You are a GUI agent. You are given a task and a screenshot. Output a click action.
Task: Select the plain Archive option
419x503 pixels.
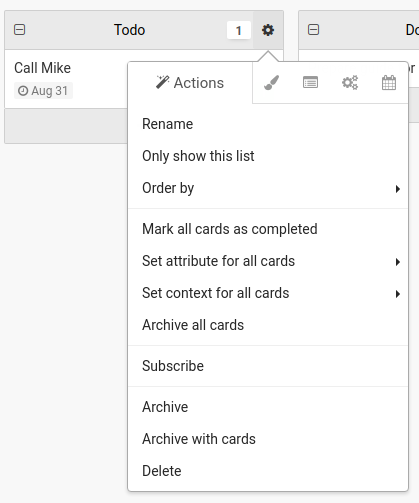point(268,407)
